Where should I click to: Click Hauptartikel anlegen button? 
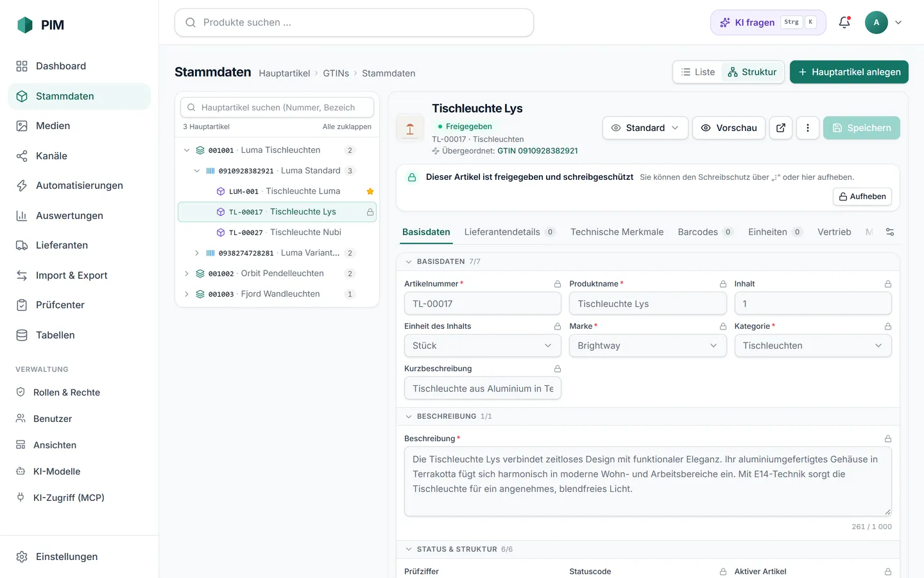coord(849,72)
